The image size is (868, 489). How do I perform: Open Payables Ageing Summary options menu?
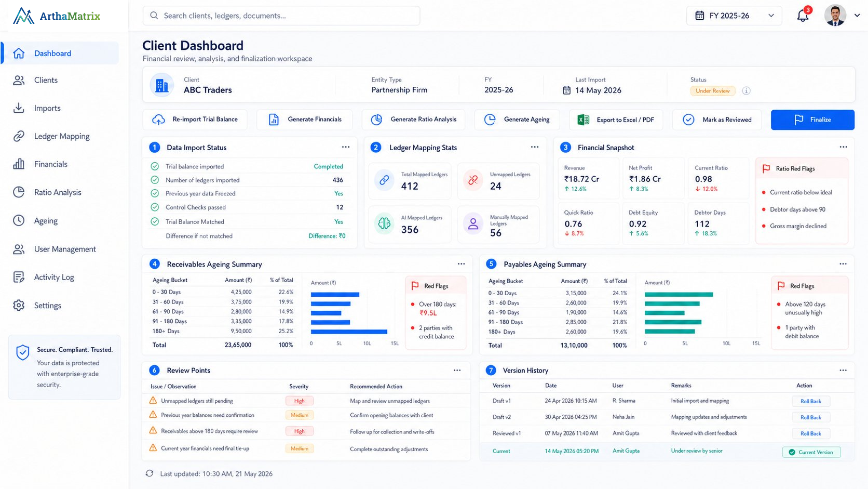843,264
